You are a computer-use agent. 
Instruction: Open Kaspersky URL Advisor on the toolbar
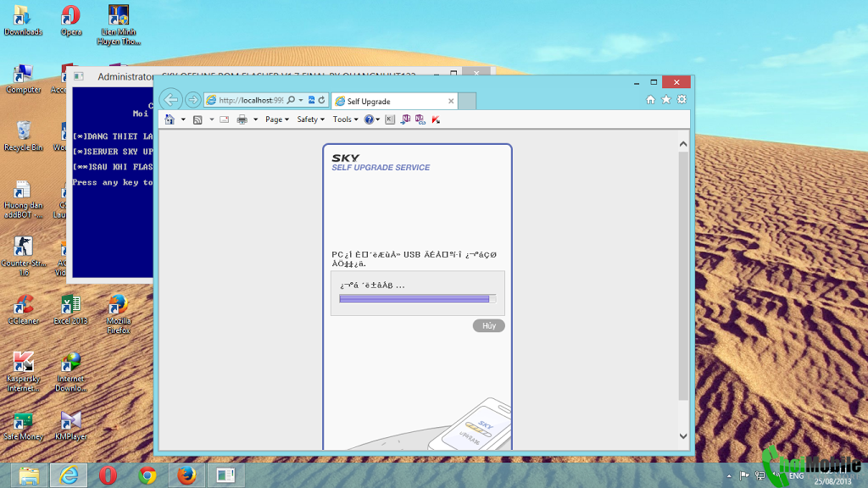click(x=437, y=119)
